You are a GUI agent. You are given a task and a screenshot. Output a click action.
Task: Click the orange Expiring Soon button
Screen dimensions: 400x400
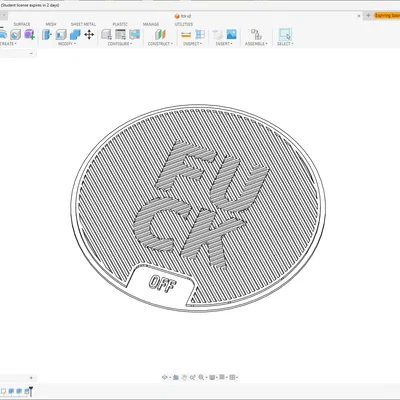387,15
